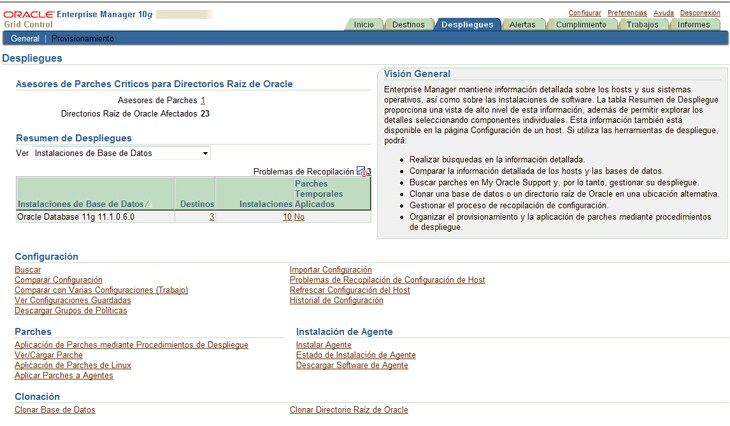Switch to the Alertas tab
The image size is (730, 426).
point(522,24)
